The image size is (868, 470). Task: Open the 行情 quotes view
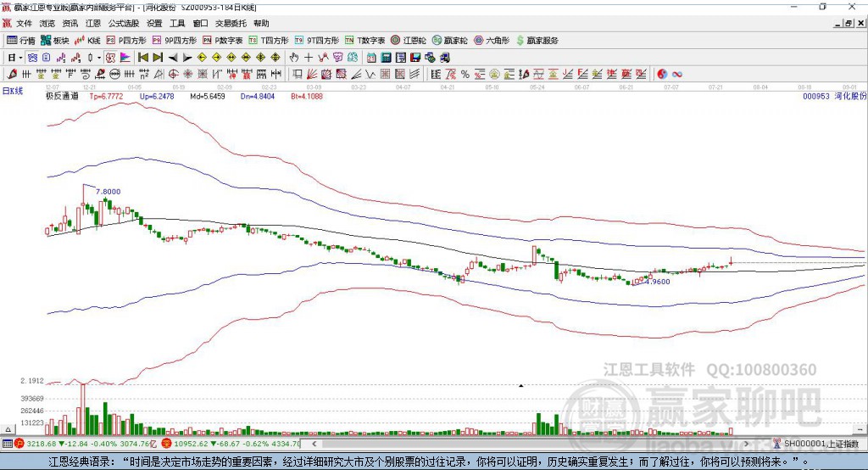(21, 41)
